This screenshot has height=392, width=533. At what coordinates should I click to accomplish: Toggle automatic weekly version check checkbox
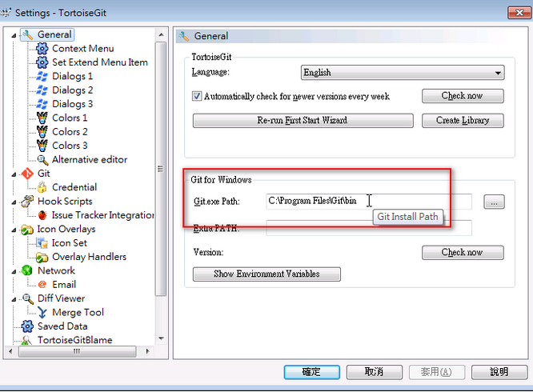198,96
